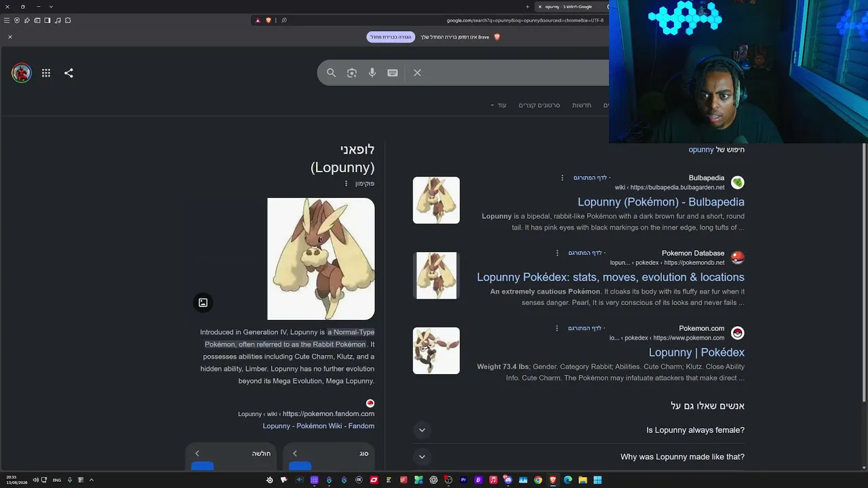Open more options in Lopunny knowledge panel
Viewport: 868px width, 488px height.
point(346,184)
